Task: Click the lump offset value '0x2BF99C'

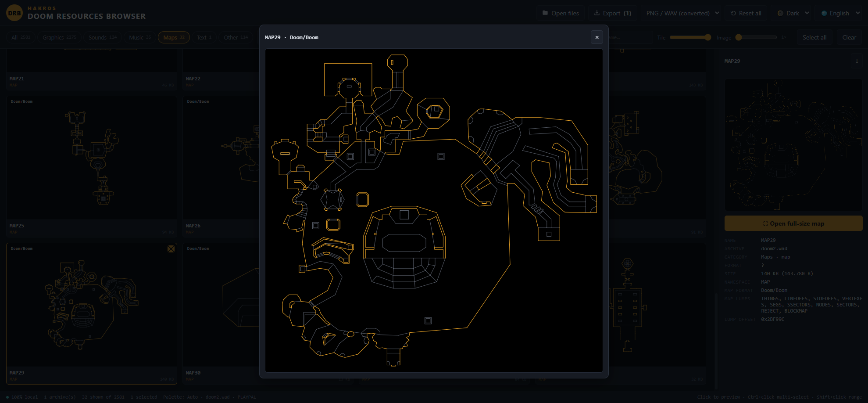Action: click(772, 319)
